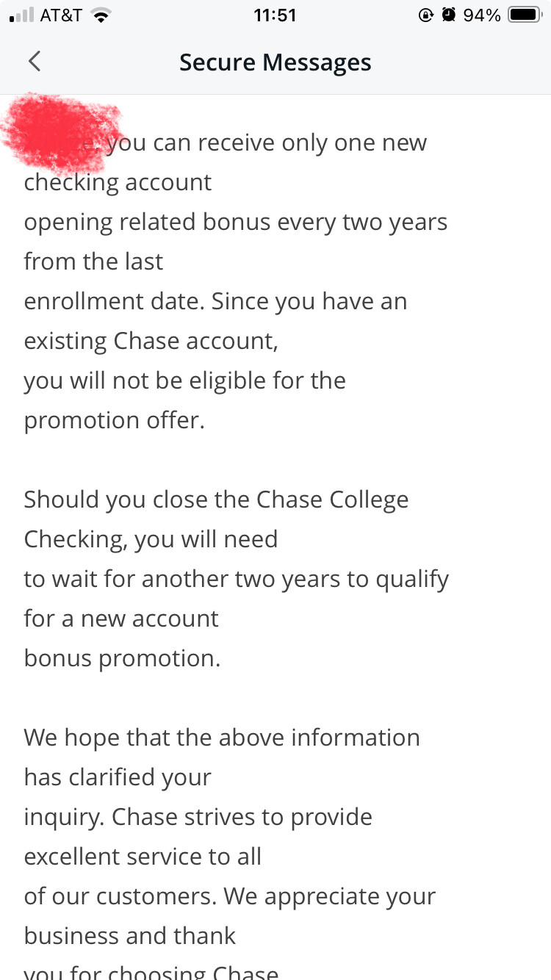Tap the back chevron to exit message
The width and height of the screenshot is (551, 980).
35,62
